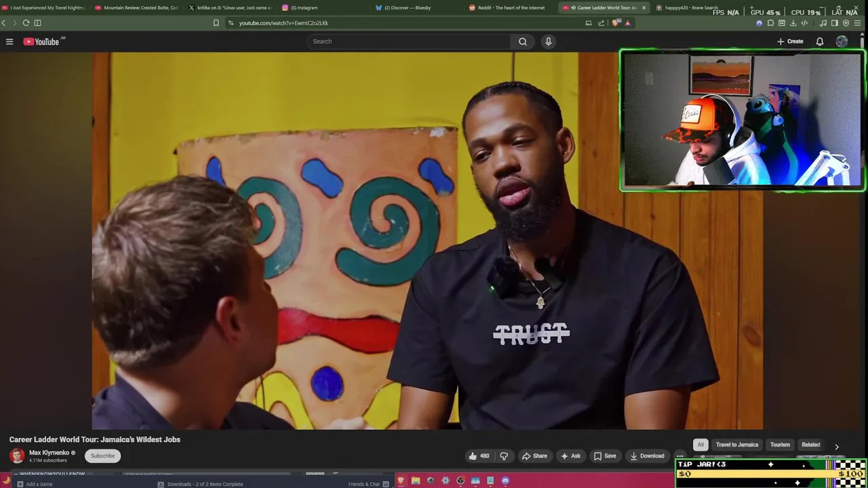Select the All filter chip

(x=701, y=445)
